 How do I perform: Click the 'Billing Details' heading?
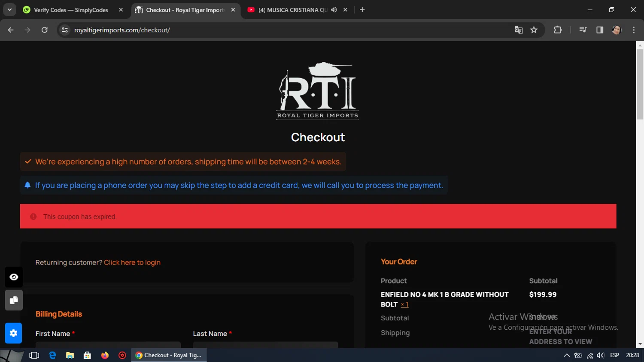[59, 314]
